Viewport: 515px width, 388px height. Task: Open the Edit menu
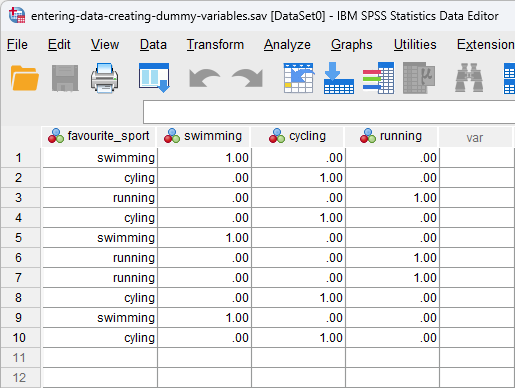coord(59,45)
